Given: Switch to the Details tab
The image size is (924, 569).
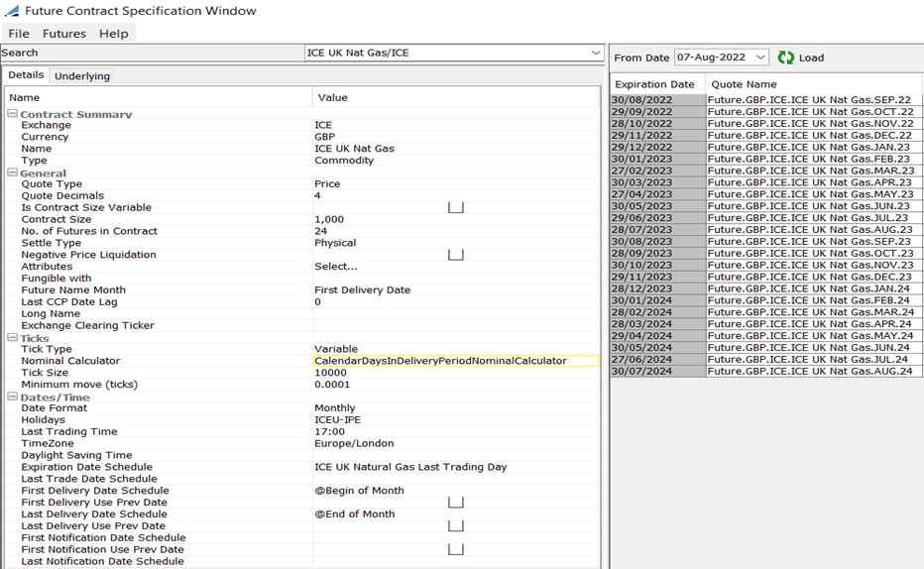Looking at the screenshot, I should tap(26, 74).
